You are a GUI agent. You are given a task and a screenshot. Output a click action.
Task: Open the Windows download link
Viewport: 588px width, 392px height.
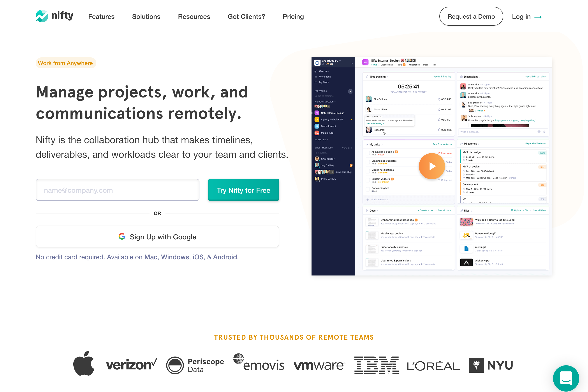point(175,257)
